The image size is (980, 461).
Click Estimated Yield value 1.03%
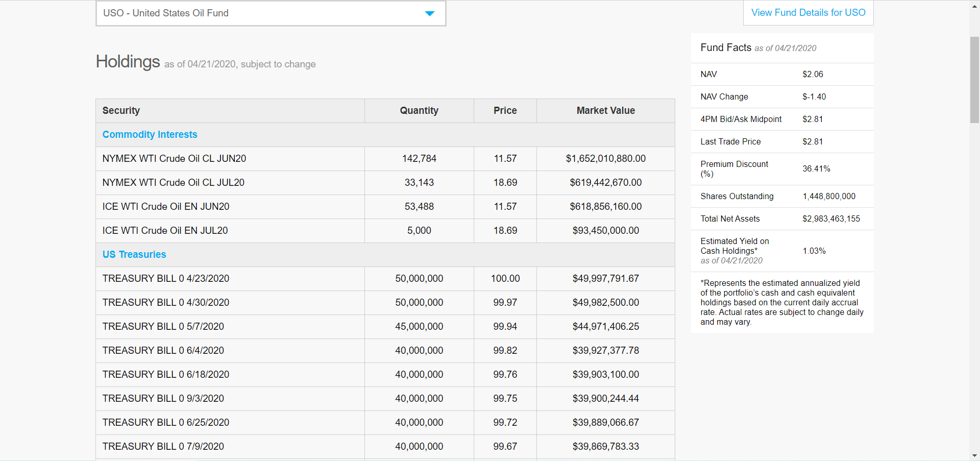click(814, 251)
